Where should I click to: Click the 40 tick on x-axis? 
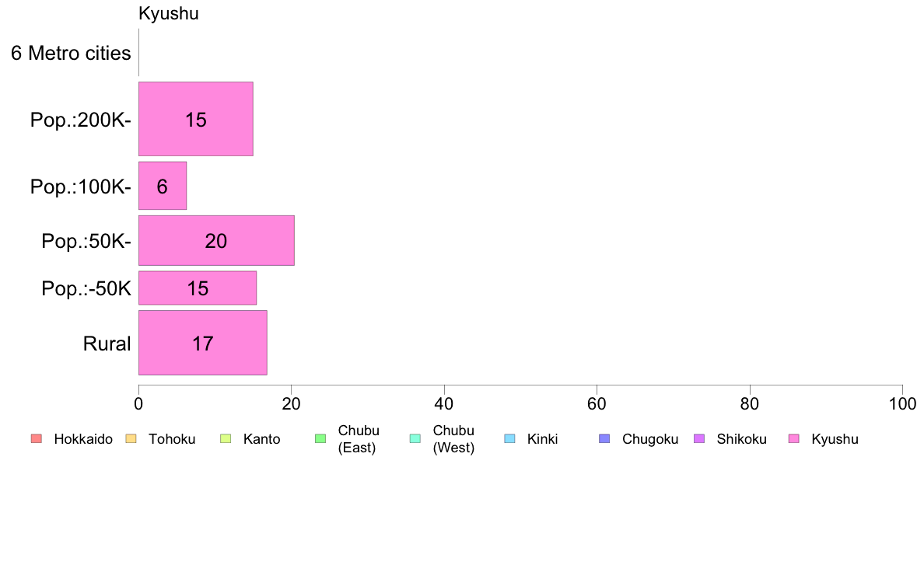444,403
